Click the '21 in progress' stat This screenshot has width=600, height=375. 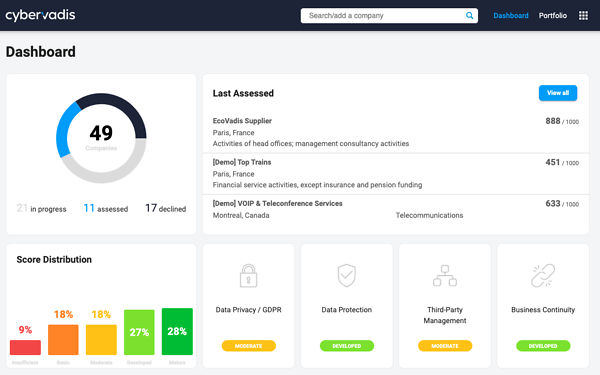pyautogui.click(x=41, y=209)
